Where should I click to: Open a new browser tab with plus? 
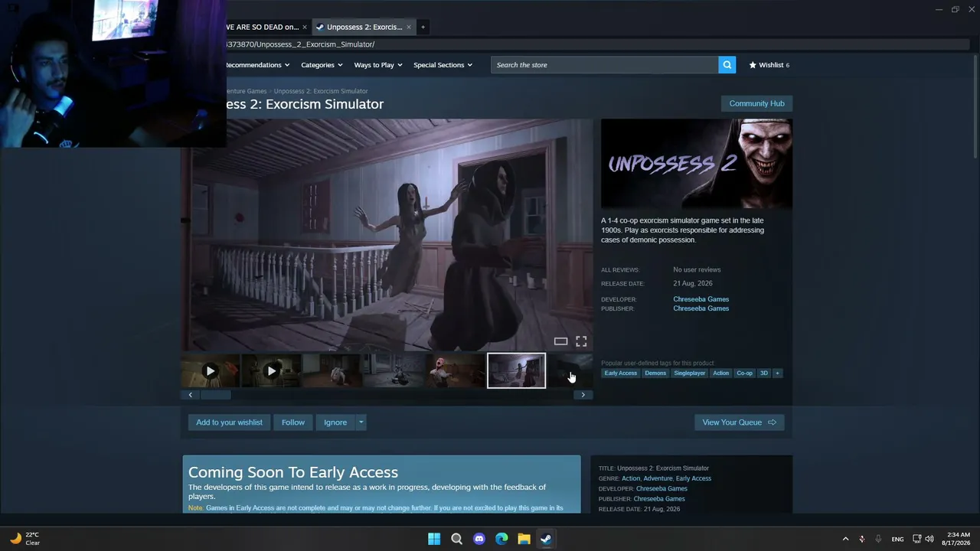(423, 27)
